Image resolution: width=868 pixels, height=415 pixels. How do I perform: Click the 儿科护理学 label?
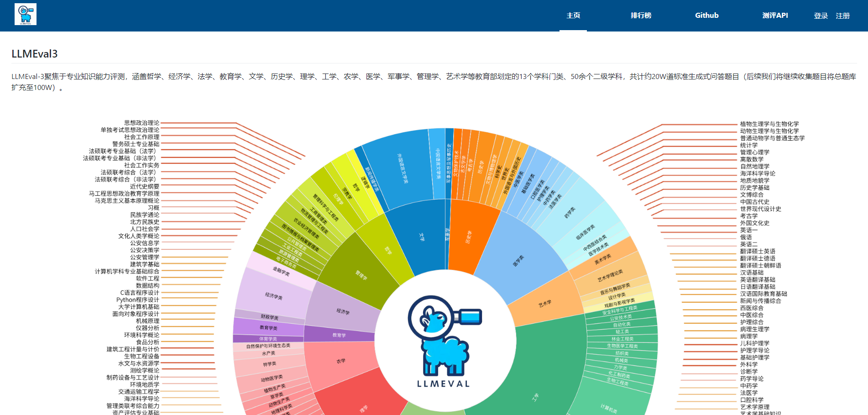(755, 343)
